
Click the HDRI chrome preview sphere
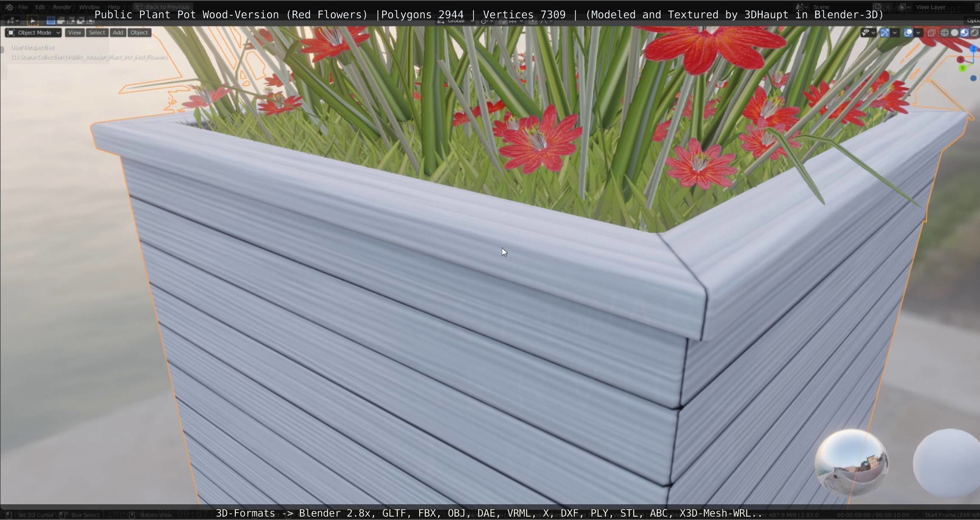pos(852,462)
